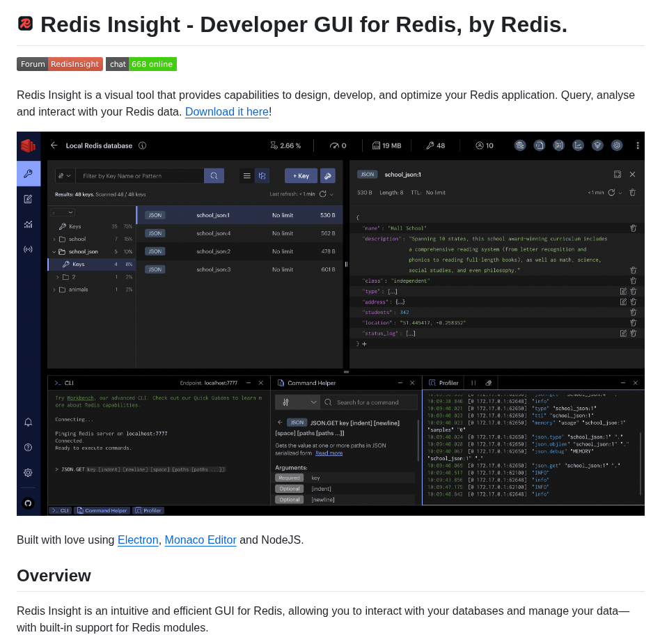Pause the Profiler
This screenshot has width=660, height=644.
[x=473, y=383]
